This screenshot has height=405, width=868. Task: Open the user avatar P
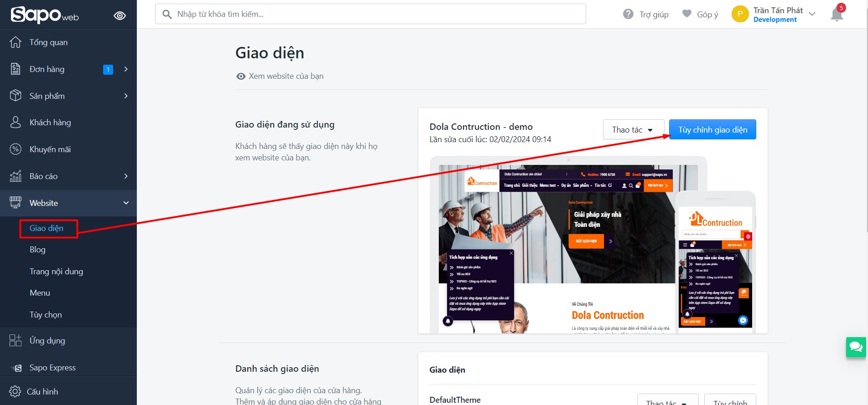740,14
